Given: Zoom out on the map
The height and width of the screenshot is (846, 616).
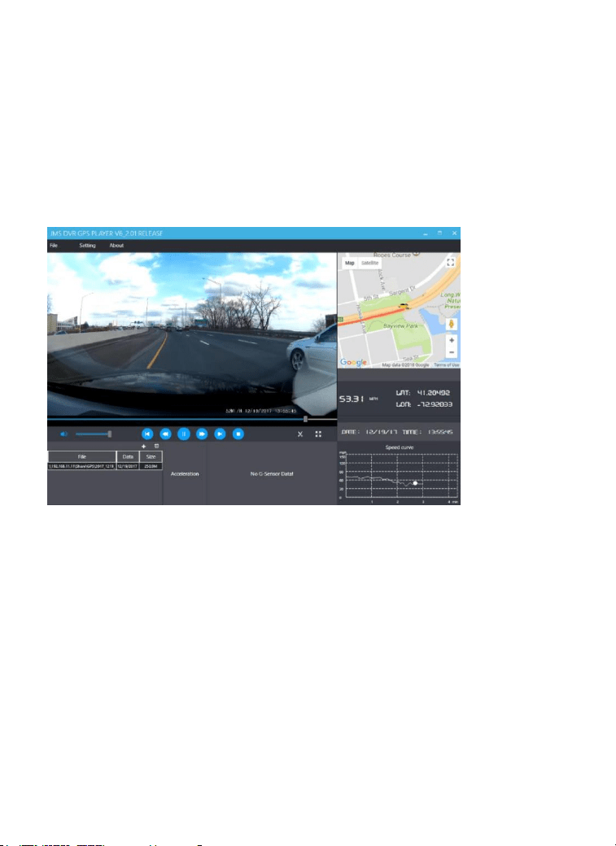Looking at the screenshot, I should [452, 352].
